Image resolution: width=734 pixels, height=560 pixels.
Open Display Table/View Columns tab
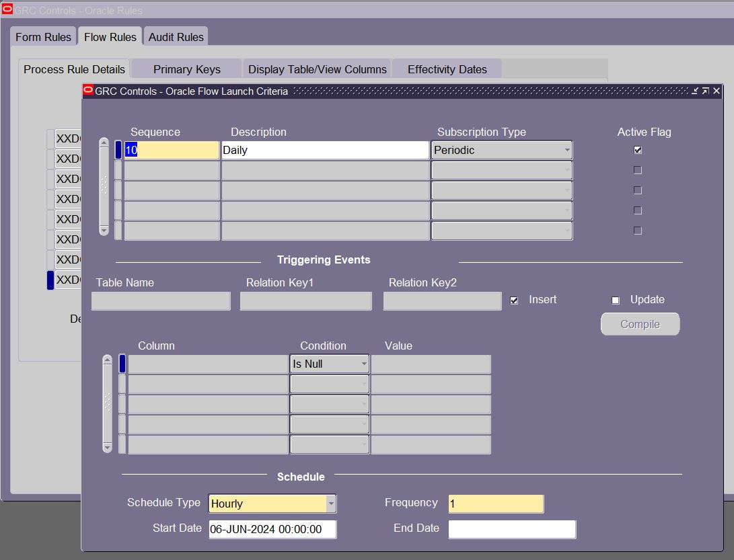pos(318,69)
